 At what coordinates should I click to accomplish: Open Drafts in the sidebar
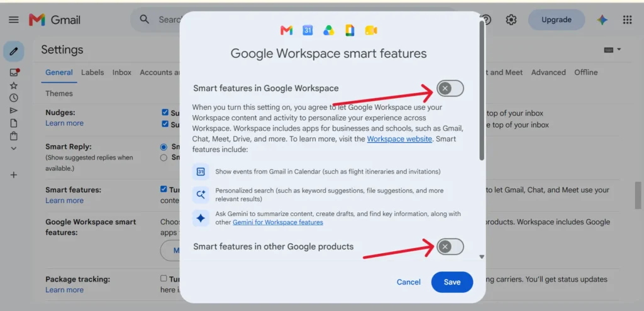14,123
